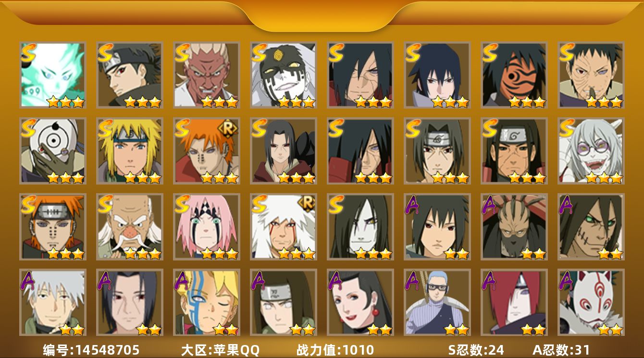This screenshot has width=644, height=358.
Task: Choose the white ripple-pattern masked character
Action: [x=52, y=150]
